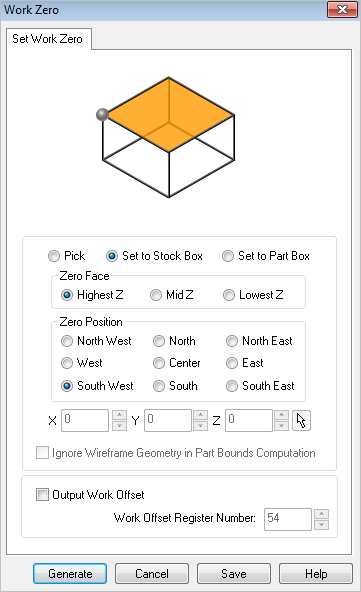Increase X value with up spinner arrow
This screenshot has width=361, height=592.
click(x=119, y=415)
